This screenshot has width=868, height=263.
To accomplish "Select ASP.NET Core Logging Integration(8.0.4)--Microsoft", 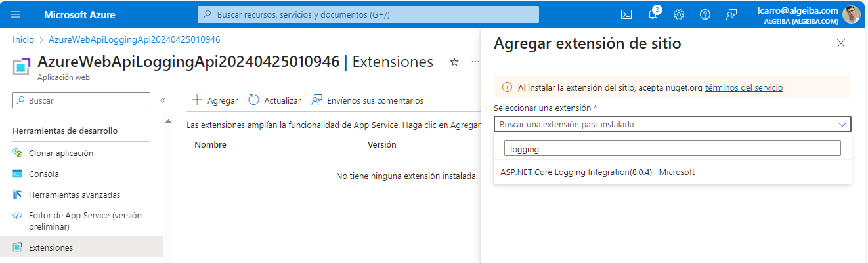I will (x=672, y=172).
